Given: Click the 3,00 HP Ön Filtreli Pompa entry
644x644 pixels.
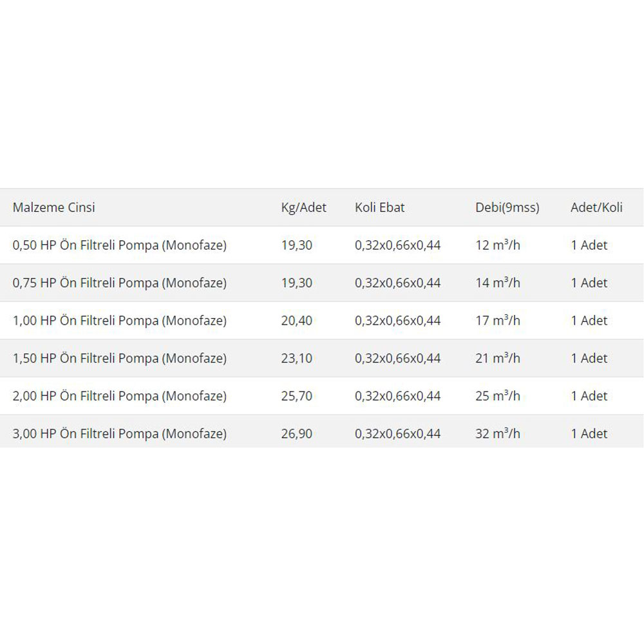Looking at the screenshot, I should (x=120, y=434).
